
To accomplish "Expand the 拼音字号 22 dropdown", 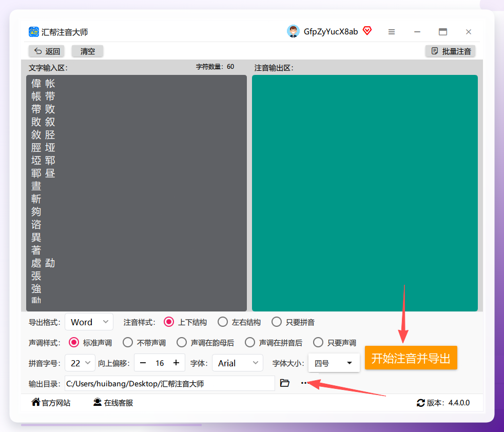I will [80, 363].
